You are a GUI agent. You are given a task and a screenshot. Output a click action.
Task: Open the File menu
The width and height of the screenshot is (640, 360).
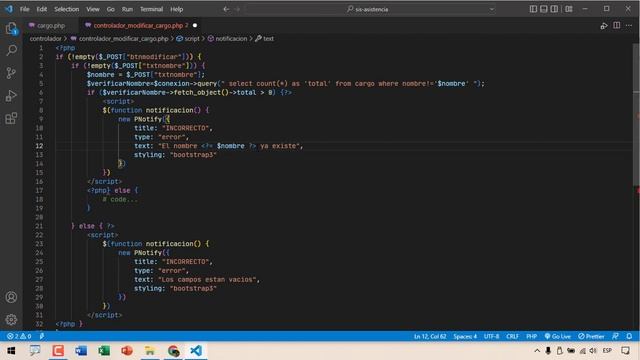pyautogui.click(x=24, y=9)
